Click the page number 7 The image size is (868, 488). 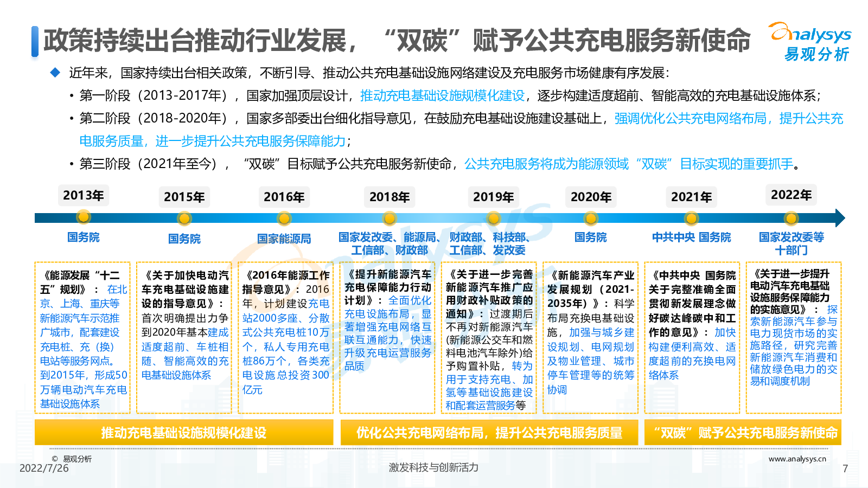click(845, 469)
